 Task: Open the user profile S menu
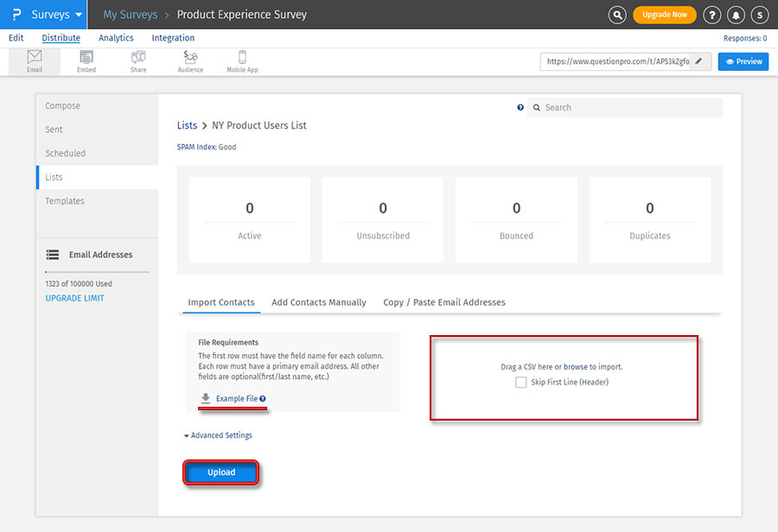click(x=759, y=15)
